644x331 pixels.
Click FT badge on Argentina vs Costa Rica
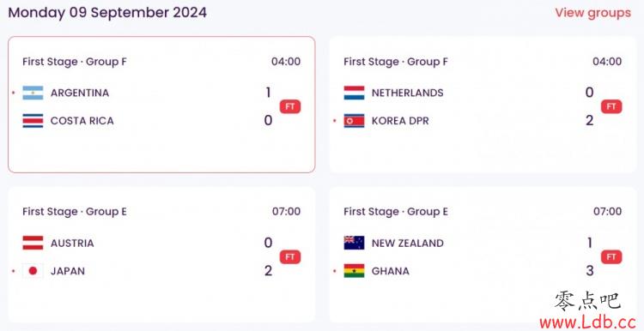pos(290,106)
